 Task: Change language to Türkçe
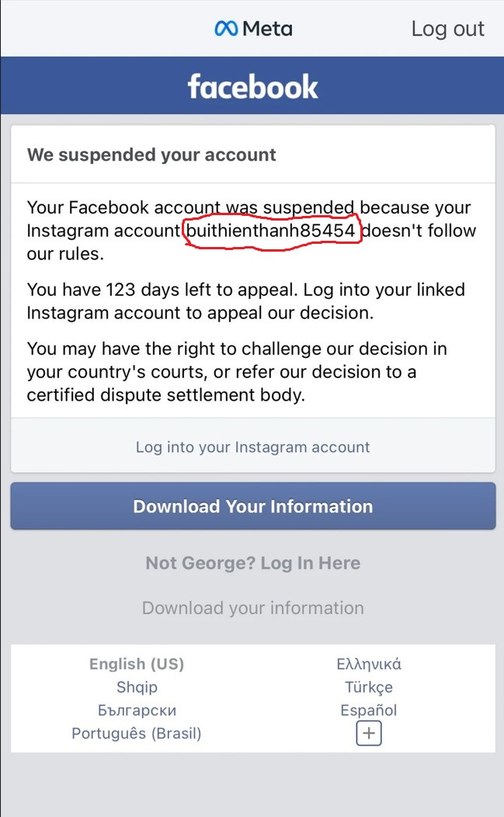point(369,687)
